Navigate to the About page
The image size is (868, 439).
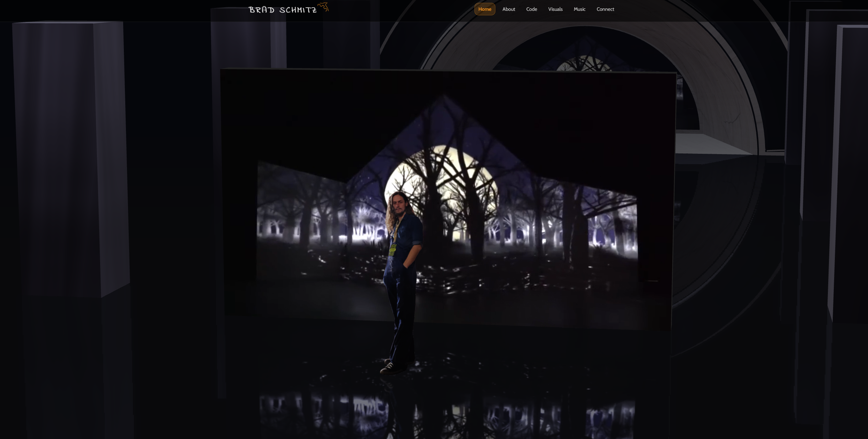(509, 9)
